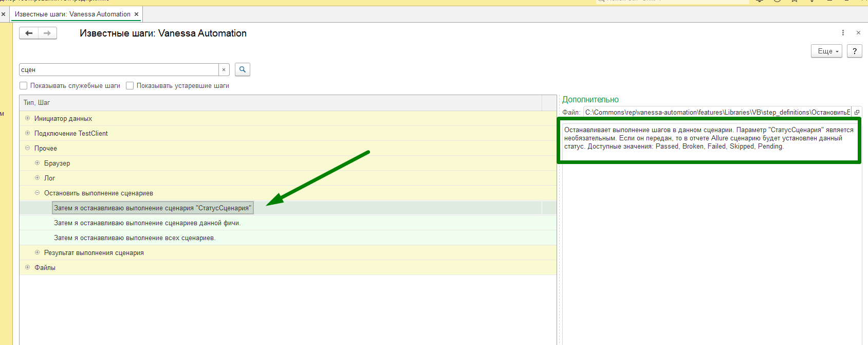The height and width of the screenshot is (345, 868).
Task: Click the Дополнительно section title
Action: 590,100
